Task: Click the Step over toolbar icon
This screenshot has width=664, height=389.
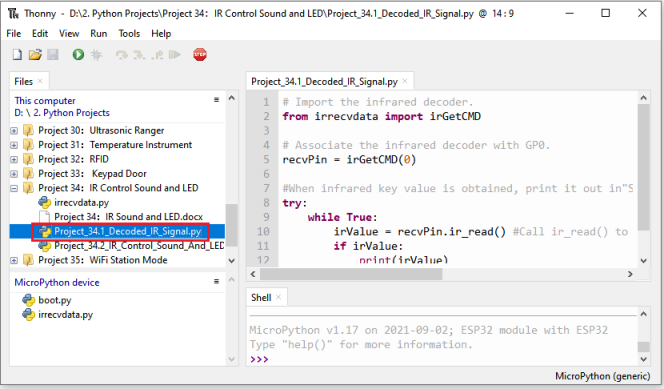Action: tap(122, 55)
